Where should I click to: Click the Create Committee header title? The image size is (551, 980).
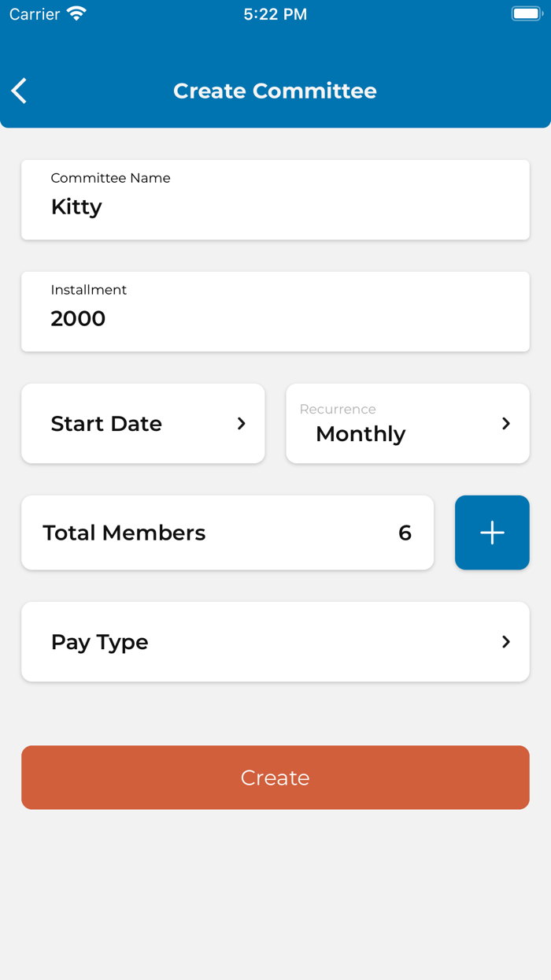[275, 91]
